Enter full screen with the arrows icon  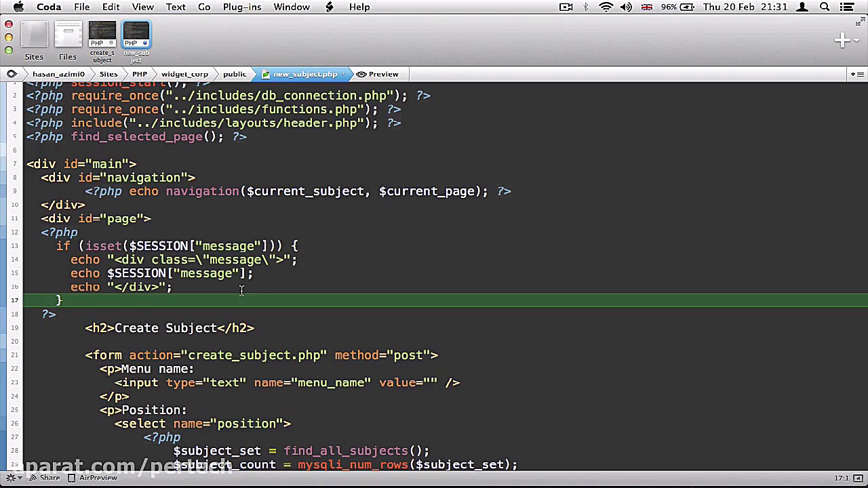click(x=860, y=22)
